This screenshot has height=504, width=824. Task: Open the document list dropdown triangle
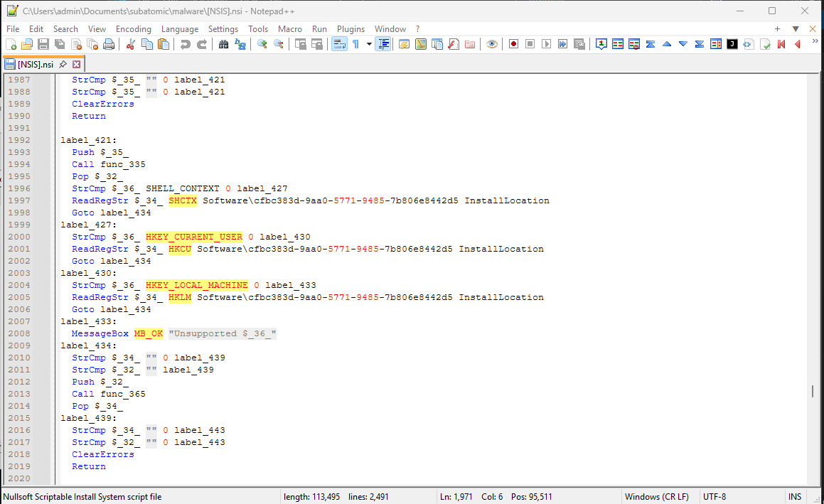796,29
